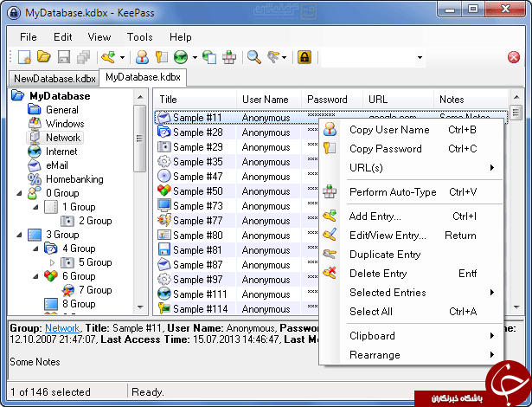Click the Save all toolbar icon
Image resolution: width=532 pixels, height=407 pixels.
[x=83, y=57]
